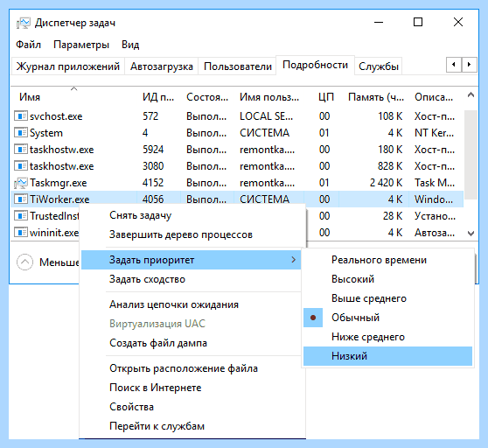488x448 pixels.
Task: Click TiWorker.exe process name
Action: pyautogui.click(x=59, y=199)
